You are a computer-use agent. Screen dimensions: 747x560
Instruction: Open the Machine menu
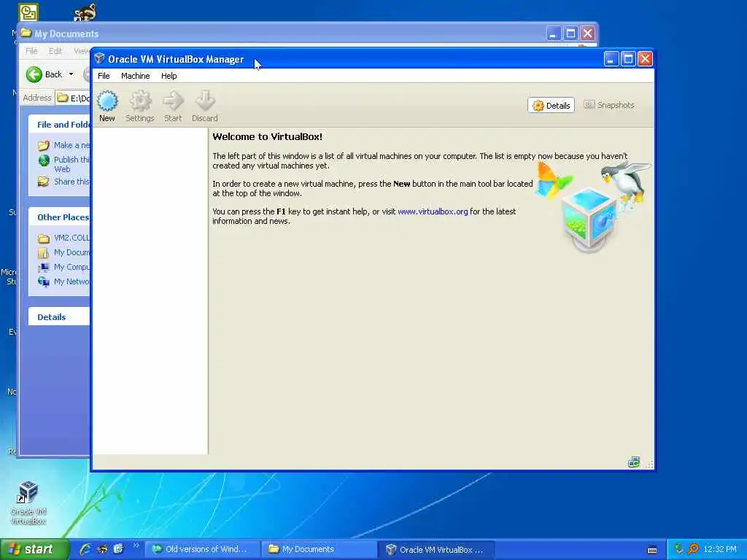coord(135,76)
